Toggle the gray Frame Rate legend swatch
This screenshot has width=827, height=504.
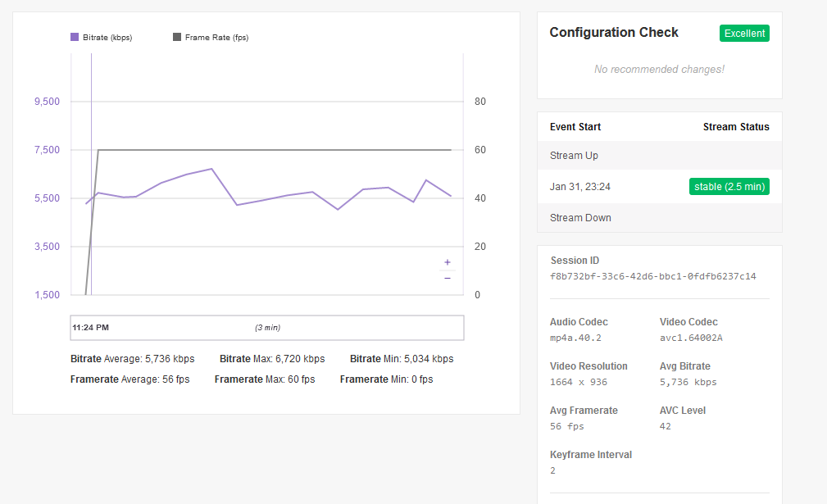click(x=177, y=37)
